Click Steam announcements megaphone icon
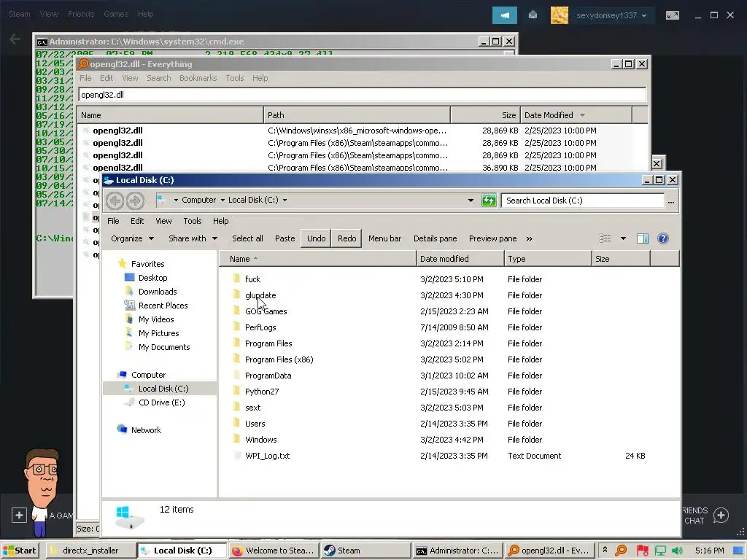The width and height of the screenshot is (747, 560). click(505, 15)
